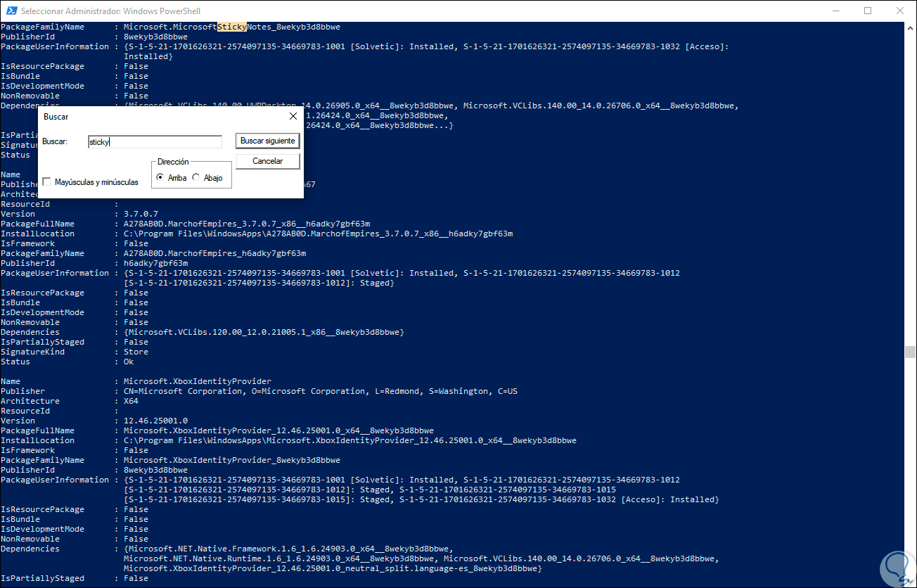Click the Architecture value "X64"
This screenshot has height=588, width=917.
pos(131,401)
